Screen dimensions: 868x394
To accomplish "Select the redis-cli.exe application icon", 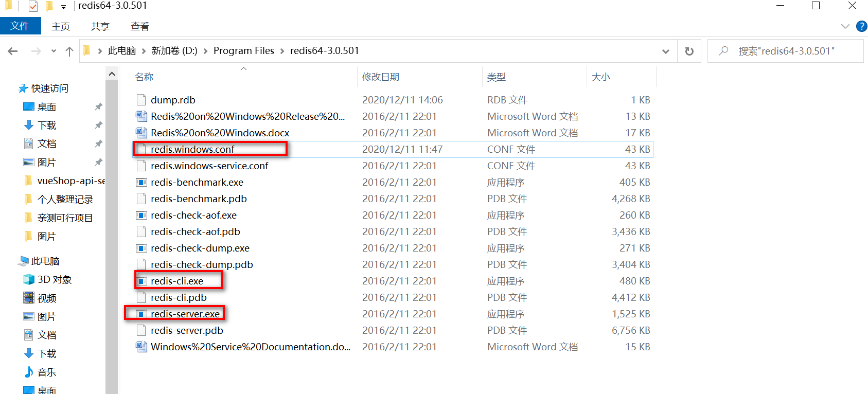I will coord(141,281).
